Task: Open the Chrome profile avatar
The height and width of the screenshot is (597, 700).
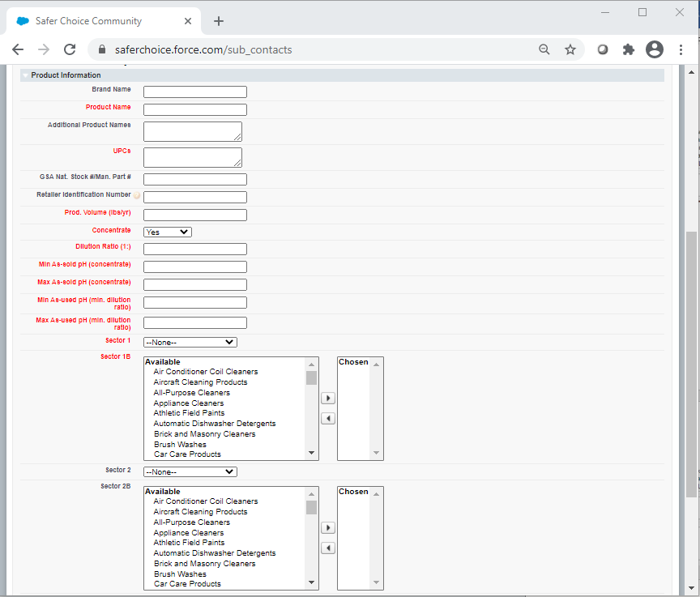Action: click(x=655, y=49)
